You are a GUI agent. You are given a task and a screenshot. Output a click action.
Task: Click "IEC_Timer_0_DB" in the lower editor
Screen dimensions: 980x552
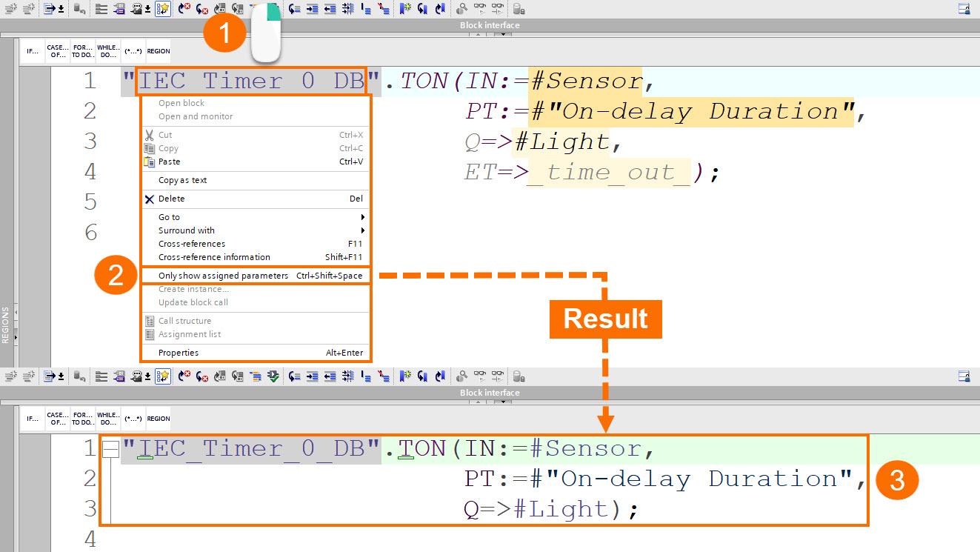coord(252,448)
